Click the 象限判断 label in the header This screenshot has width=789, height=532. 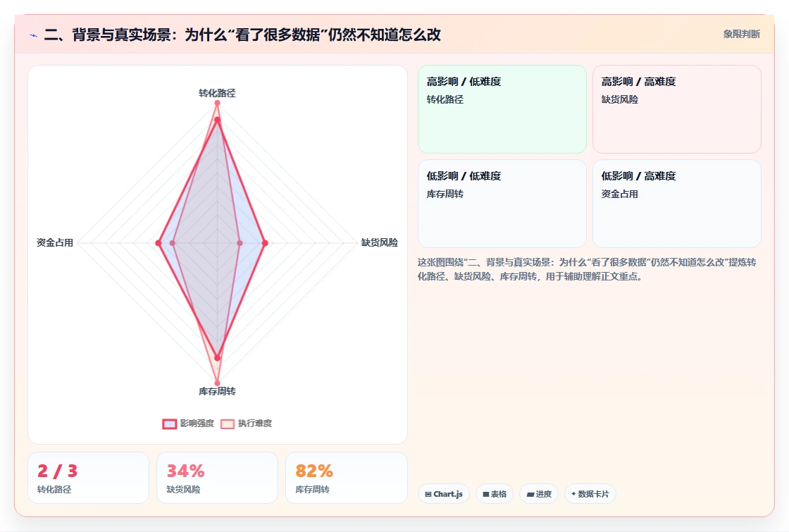click(x=741, y=35)
